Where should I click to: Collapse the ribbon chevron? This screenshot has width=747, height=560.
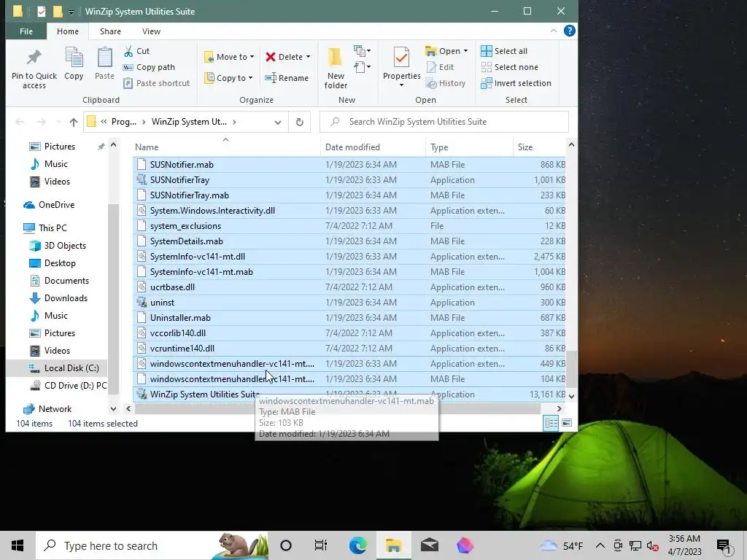(x=553, y=31)
